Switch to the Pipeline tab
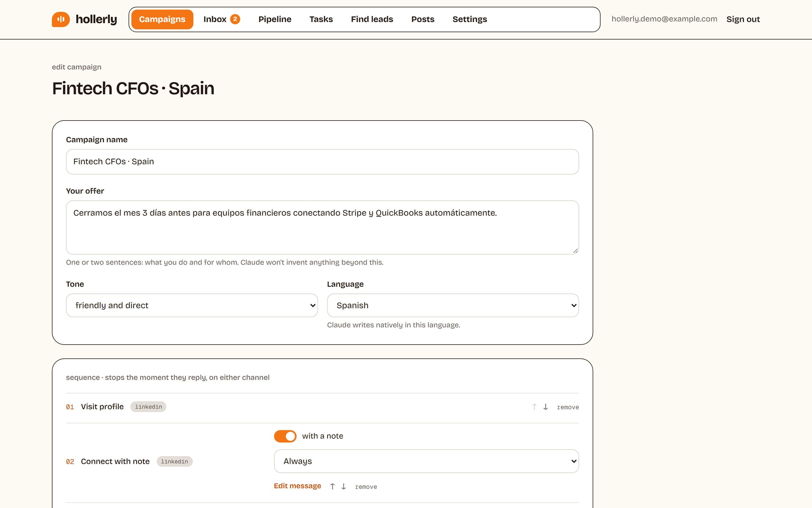This screenshot has height=508, width=812. click(275, 19)
